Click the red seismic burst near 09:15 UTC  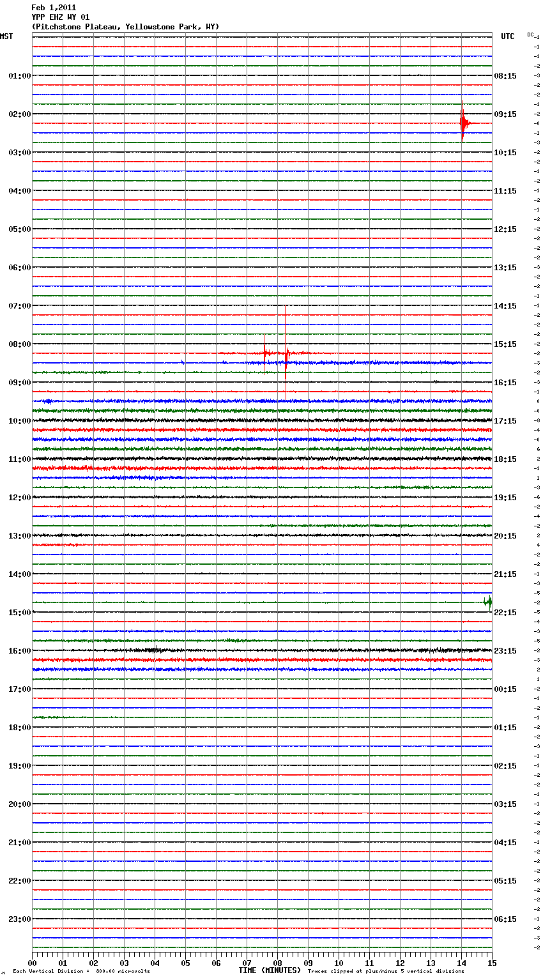point(464,122)
